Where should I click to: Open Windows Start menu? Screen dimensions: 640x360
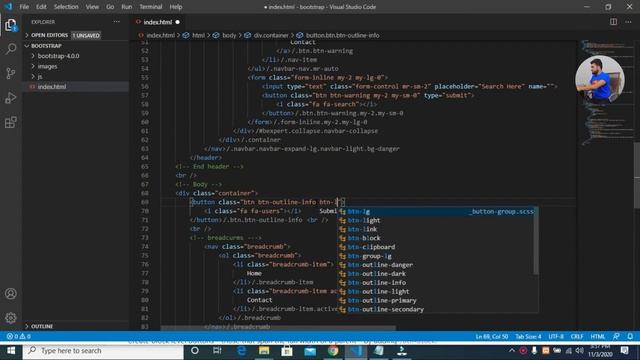11,351
